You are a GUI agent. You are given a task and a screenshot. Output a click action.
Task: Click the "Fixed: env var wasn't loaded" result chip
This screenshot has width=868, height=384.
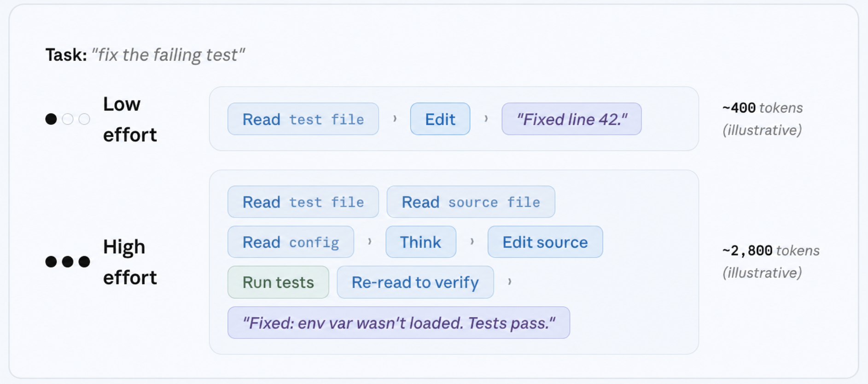[x=399, y=323]
